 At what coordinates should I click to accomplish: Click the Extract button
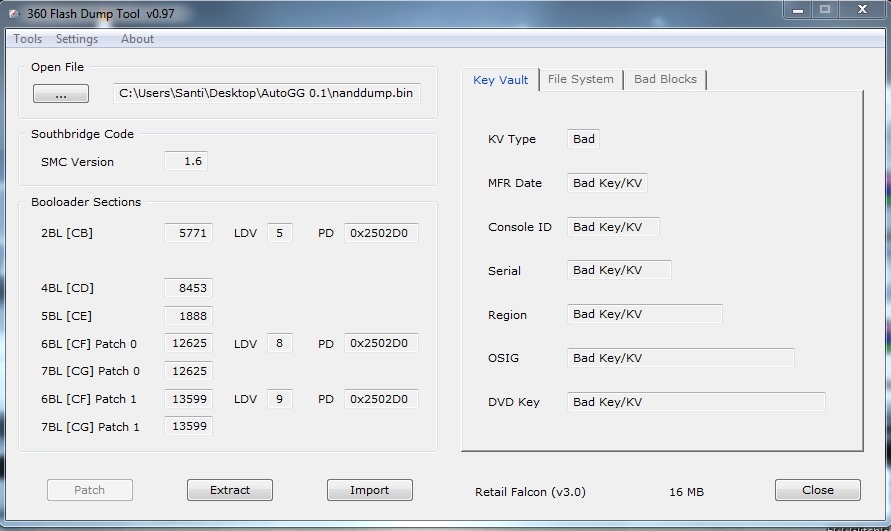[x=230, y=490]
